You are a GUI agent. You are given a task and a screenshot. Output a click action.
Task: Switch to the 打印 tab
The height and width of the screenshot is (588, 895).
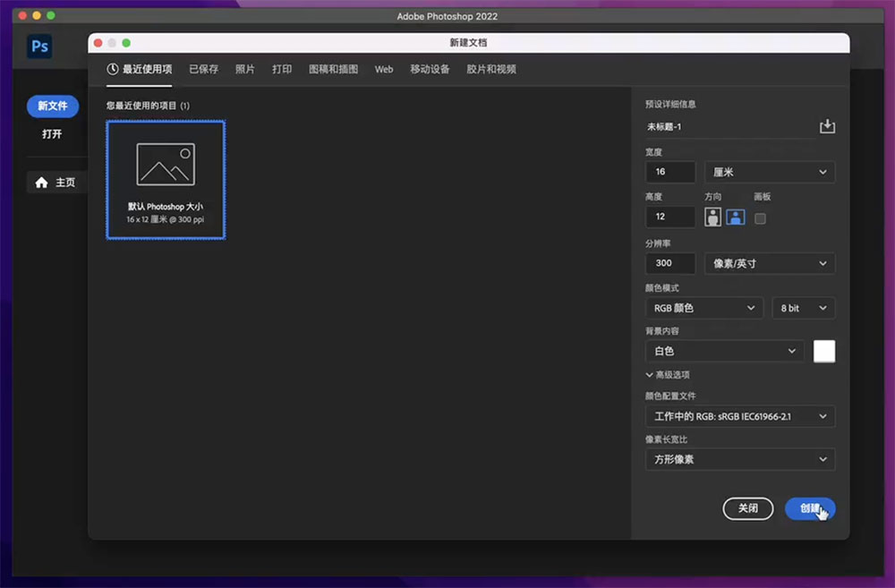tap(282, 69)
